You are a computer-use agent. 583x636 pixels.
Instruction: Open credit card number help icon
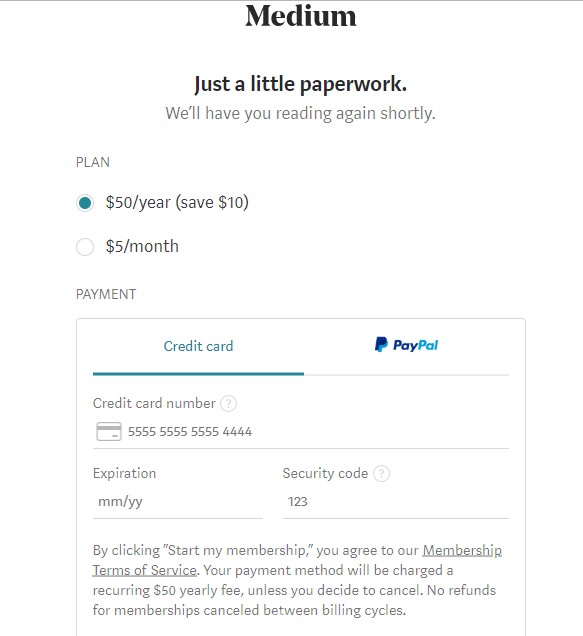(228, 404)
